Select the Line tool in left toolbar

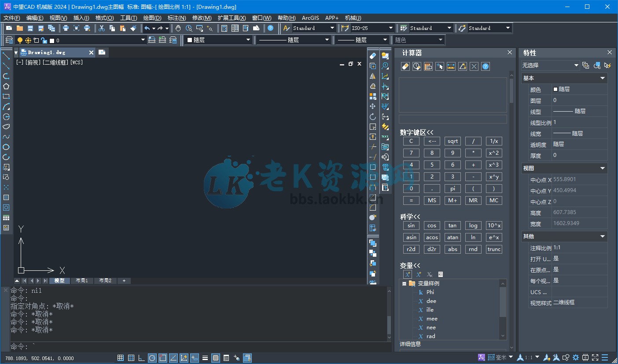tap(6, 56)
